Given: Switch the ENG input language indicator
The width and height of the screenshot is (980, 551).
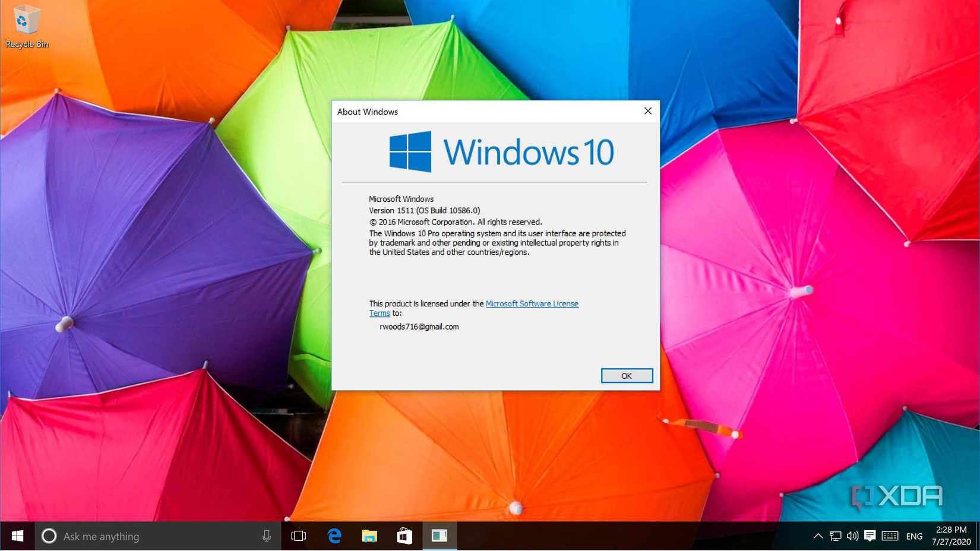Looking at the screenshot, I should coord(914,536).
